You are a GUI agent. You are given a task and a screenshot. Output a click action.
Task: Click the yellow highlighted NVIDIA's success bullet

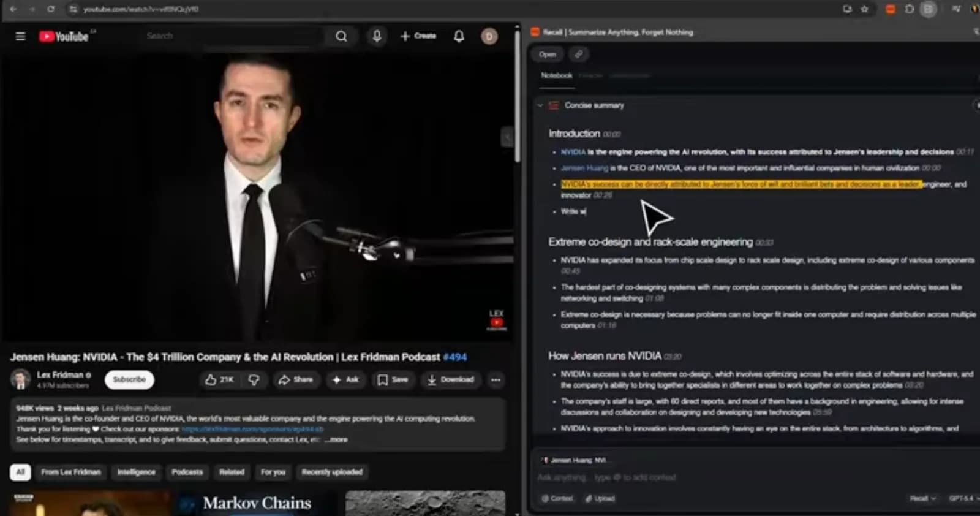point(741,184)
